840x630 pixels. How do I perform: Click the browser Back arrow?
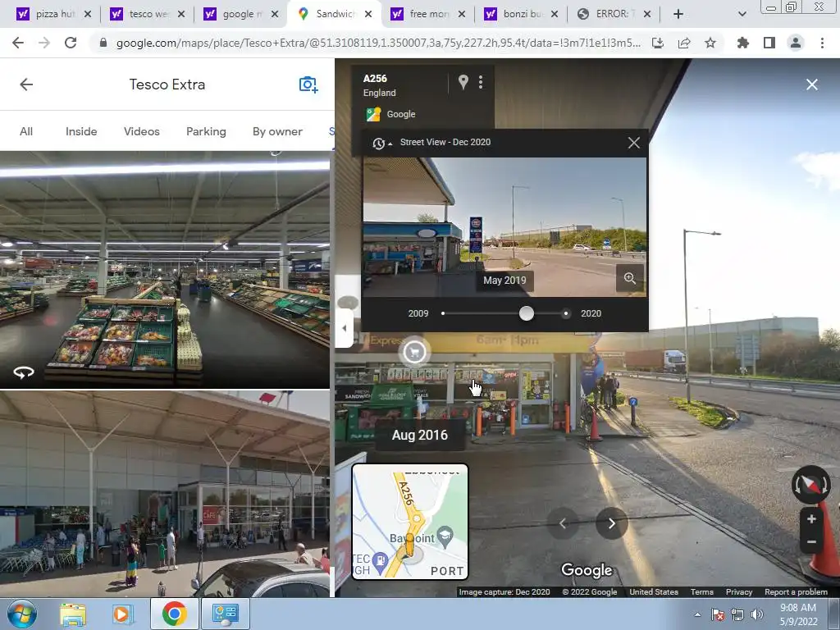point(18,43)
